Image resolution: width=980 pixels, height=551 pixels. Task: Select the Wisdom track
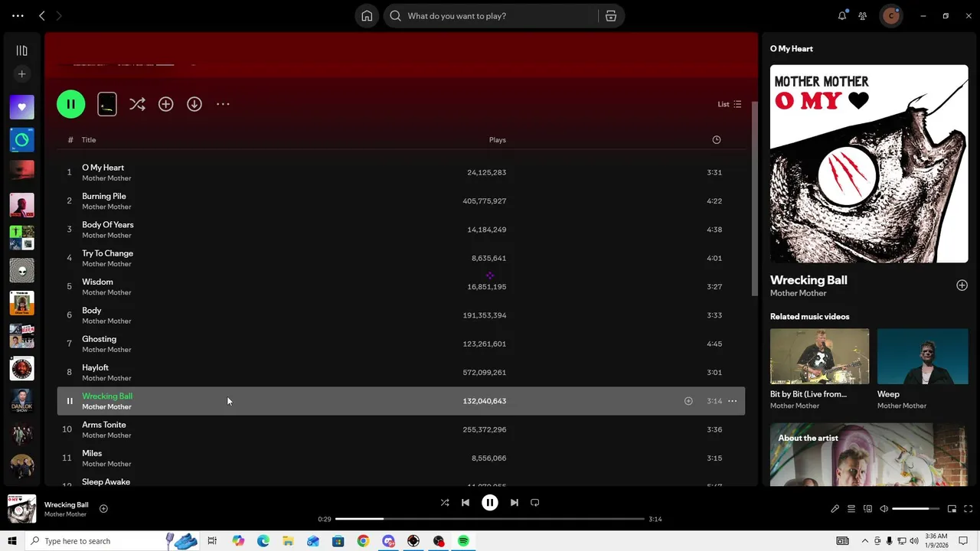click(401, 286)
